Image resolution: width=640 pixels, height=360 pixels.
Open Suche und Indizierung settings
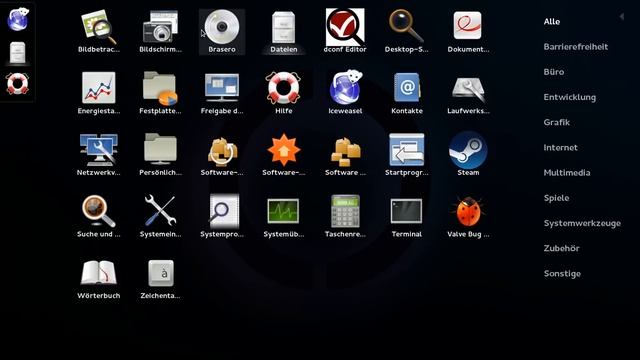point(98,217)
